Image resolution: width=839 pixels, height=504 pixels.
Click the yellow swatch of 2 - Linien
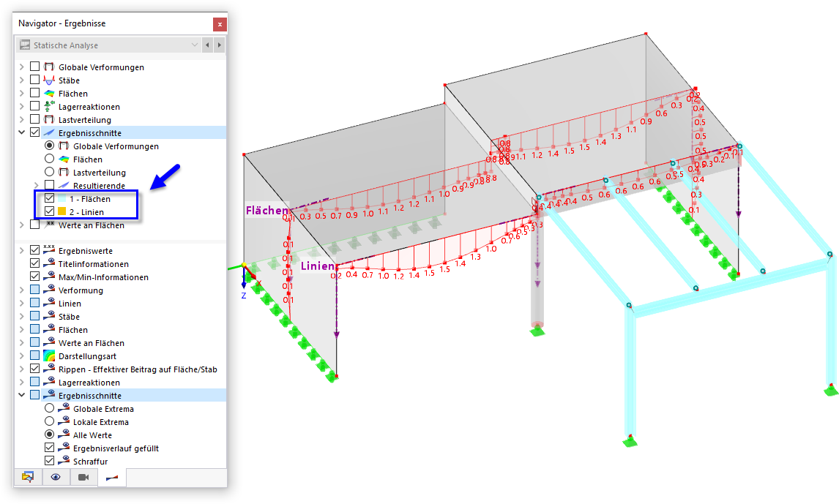click(x=61, y=211)
